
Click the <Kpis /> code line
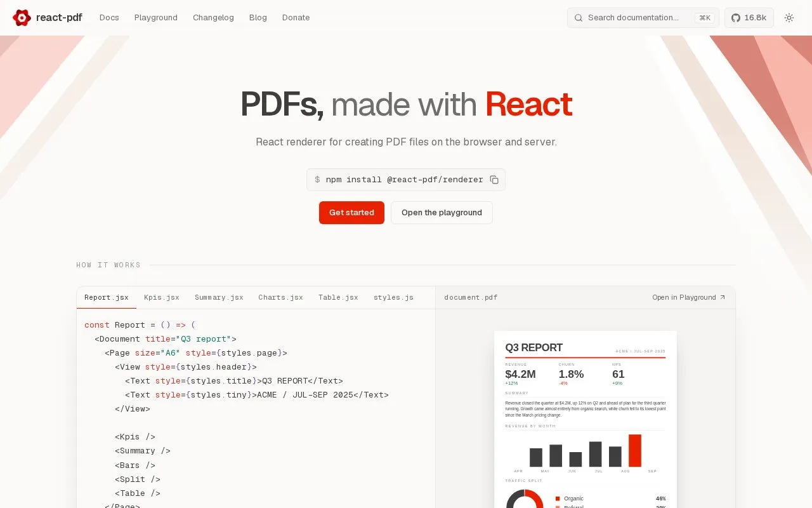click(x=135, y=437)
